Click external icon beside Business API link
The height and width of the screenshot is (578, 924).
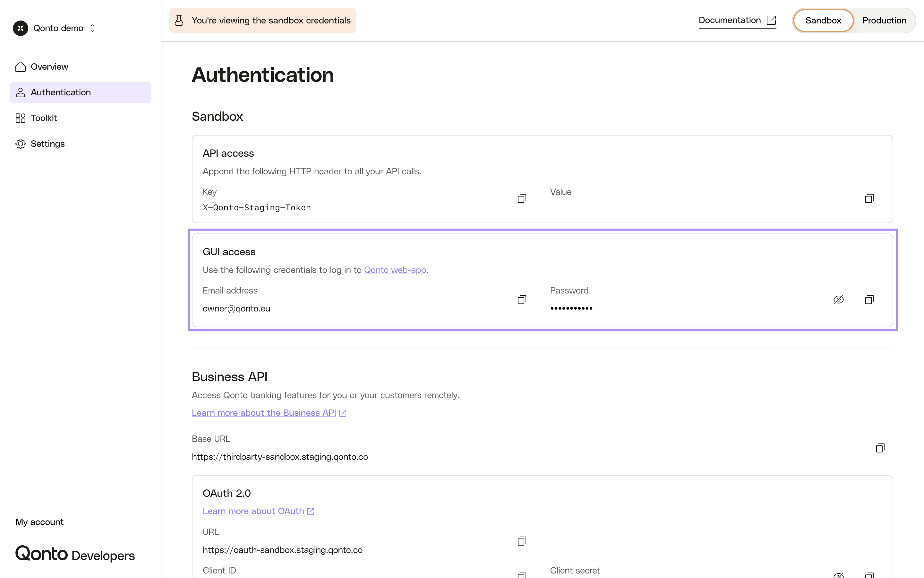343,413
